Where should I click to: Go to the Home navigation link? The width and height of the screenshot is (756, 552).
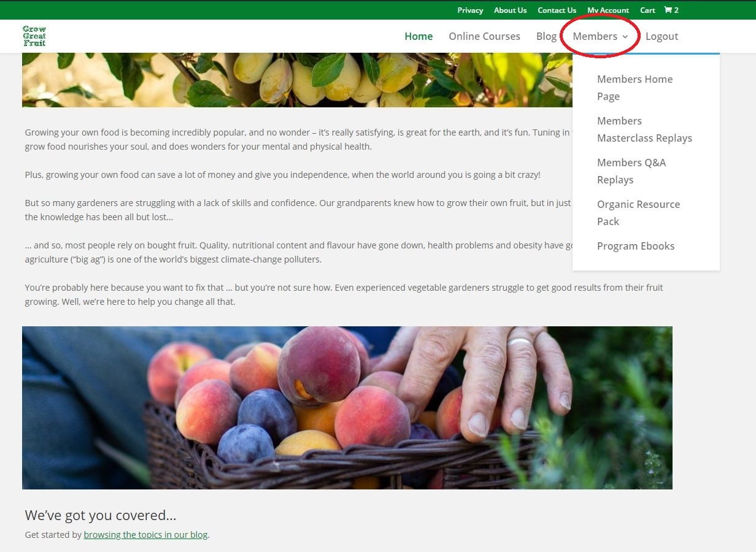coord(418,36)
